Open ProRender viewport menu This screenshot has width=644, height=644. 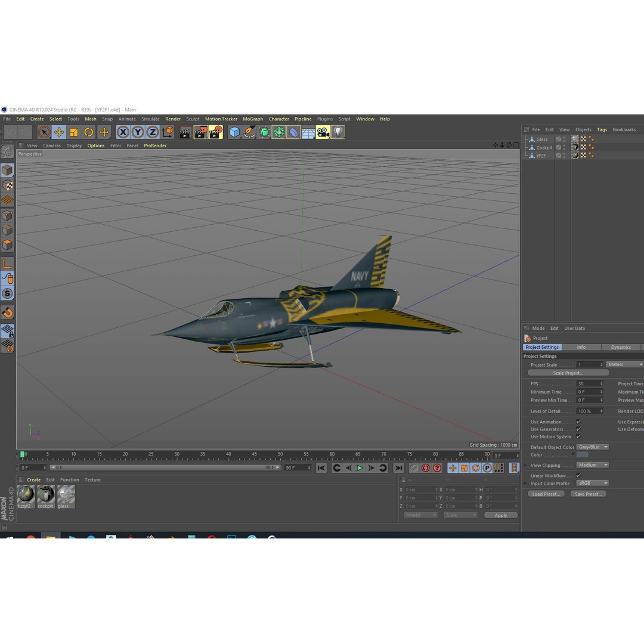[x=155, y=146]
